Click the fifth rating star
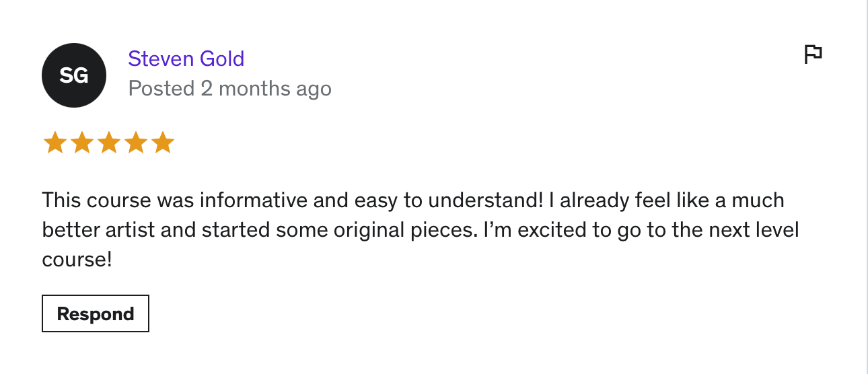Screen dimensions: 868x374 point(162,143)
